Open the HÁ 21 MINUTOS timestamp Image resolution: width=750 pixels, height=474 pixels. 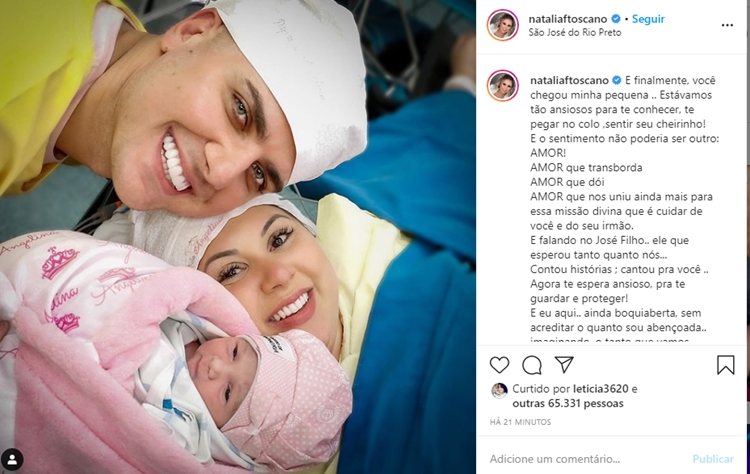[520, 422]
